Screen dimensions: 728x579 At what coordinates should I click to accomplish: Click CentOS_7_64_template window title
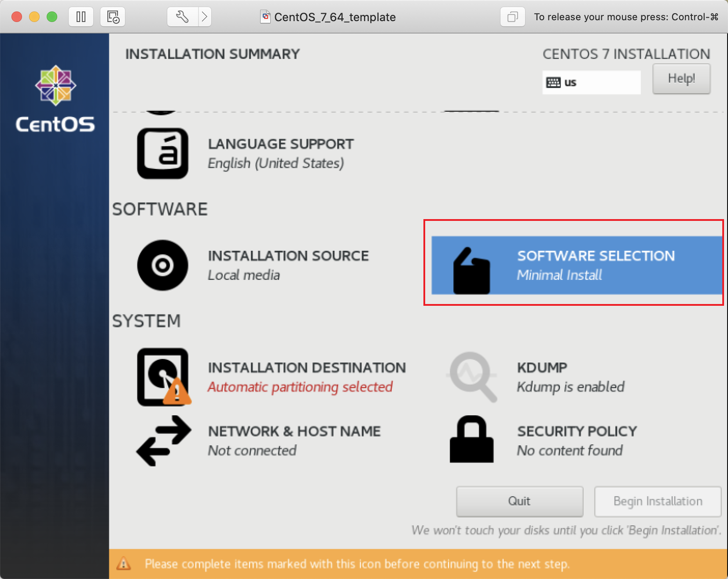(335, 17)
